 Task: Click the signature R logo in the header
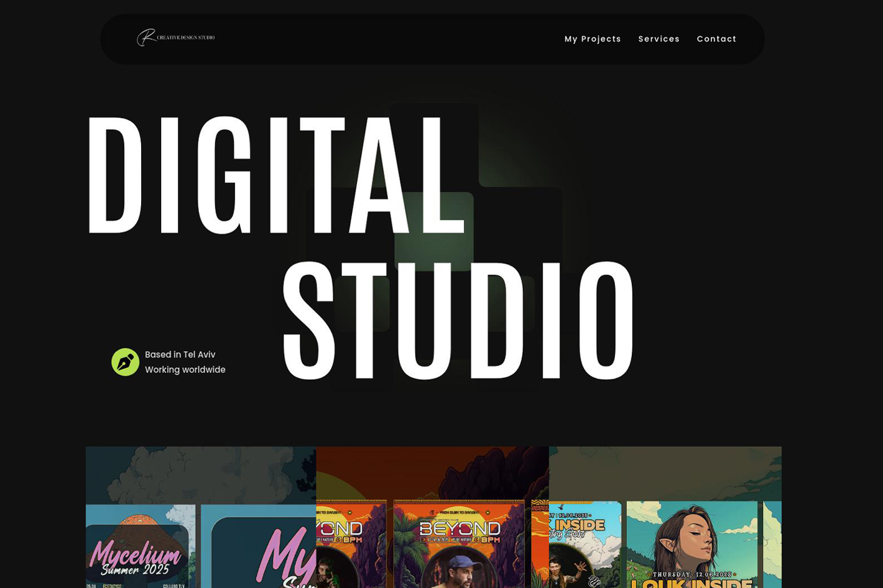[x=145, y=37]
